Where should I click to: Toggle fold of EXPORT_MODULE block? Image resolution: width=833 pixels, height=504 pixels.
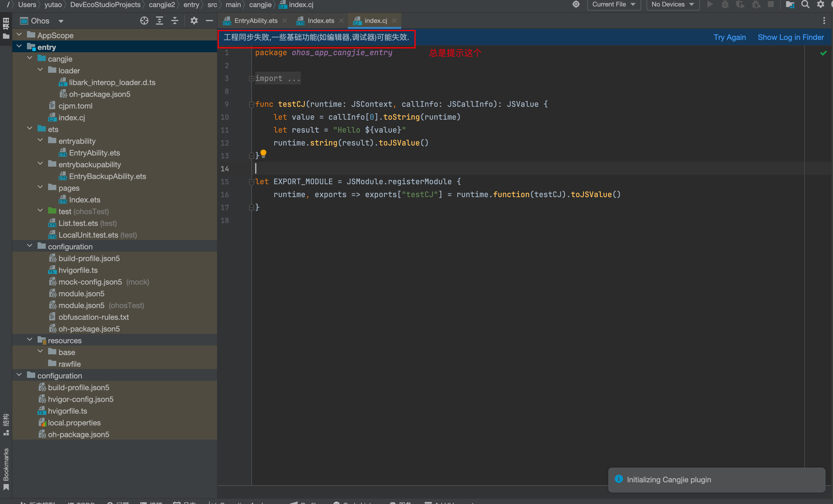click(252, 182)
